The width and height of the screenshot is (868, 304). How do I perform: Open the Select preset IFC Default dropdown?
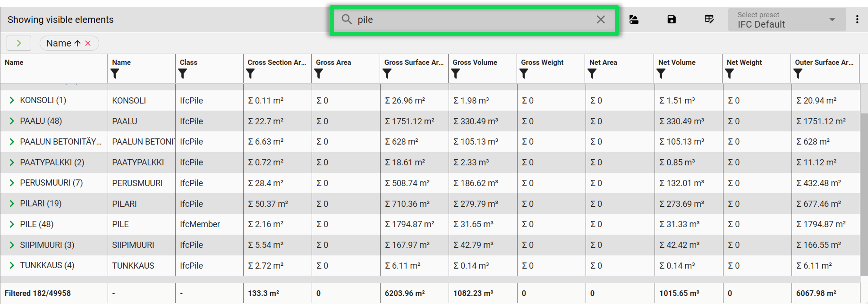[787, 20]
